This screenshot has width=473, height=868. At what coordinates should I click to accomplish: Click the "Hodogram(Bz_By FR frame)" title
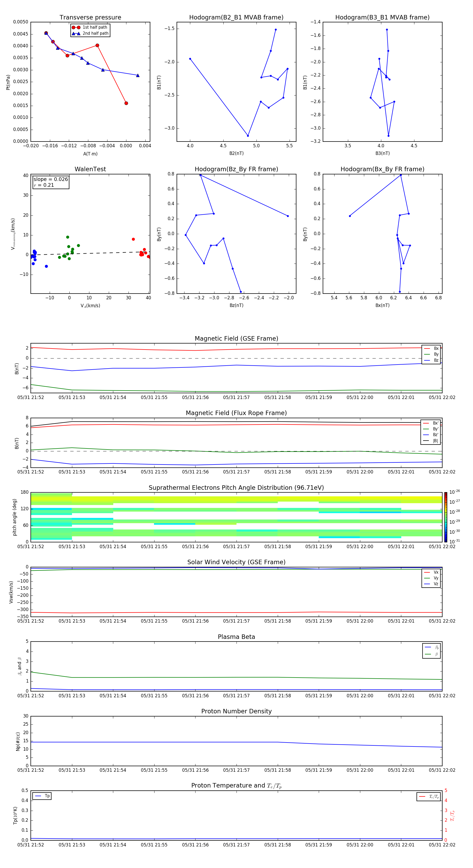(236, 169)
